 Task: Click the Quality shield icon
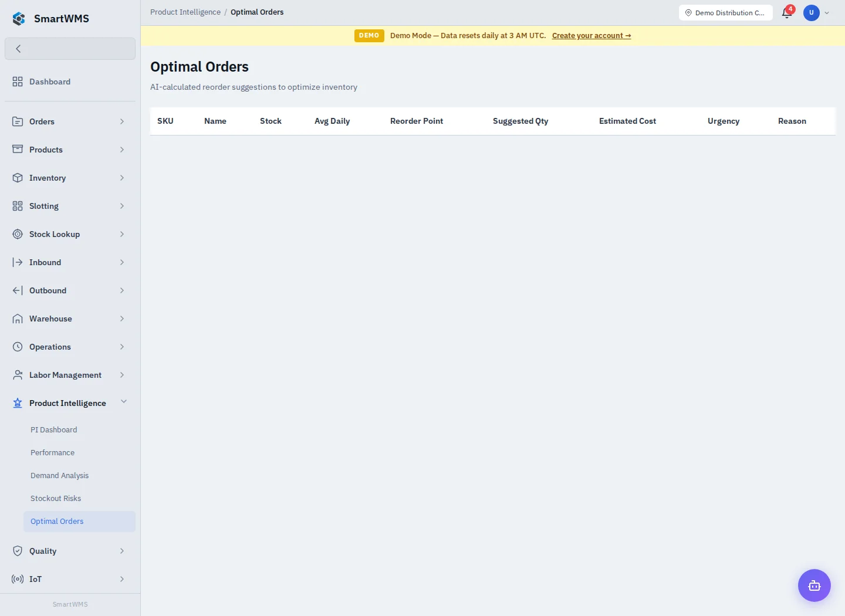(18, 551)
